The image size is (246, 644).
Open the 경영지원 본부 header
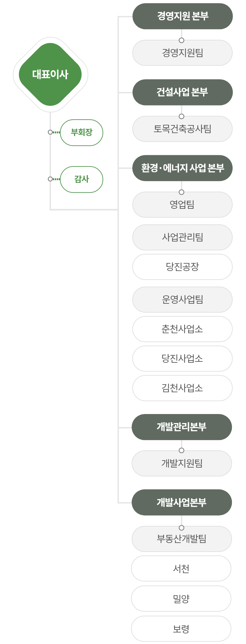point(183,16)
